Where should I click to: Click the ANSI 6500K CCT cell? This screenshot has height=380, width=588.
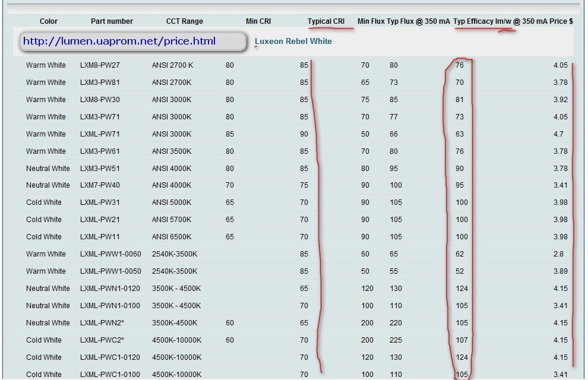pos(172,237)
